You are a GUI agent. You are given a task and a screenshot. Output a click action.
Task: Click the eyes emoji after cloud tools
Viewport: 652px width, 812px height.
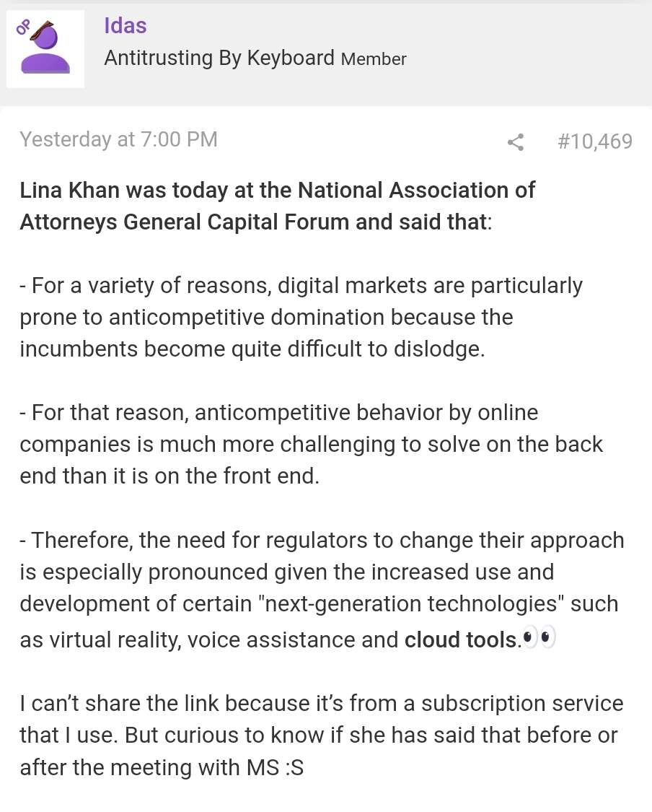pos(539,637)
